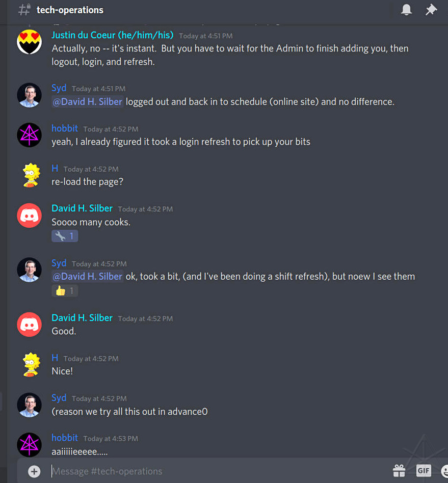Open the Nitro gift icon
Image resolution: width=448 pixels, height=483 pixels.
[399, 471]
